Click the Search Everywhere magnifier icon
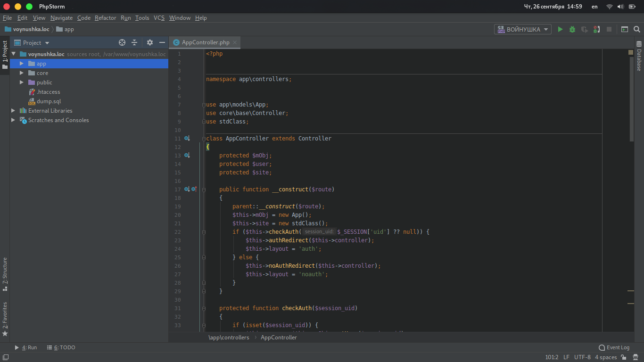 [x=637, y=29]
